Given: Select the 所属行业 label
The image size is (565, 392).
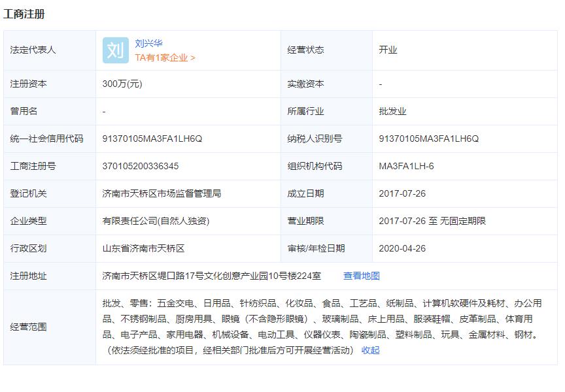Looking at the screenshot, I should pos(305,111).
